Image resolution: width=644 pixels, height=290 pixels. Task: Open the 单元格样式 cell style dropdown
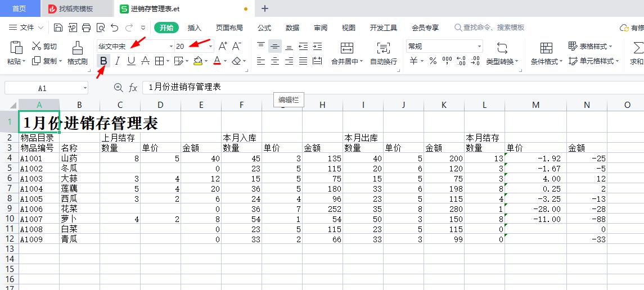click(593, 61)
